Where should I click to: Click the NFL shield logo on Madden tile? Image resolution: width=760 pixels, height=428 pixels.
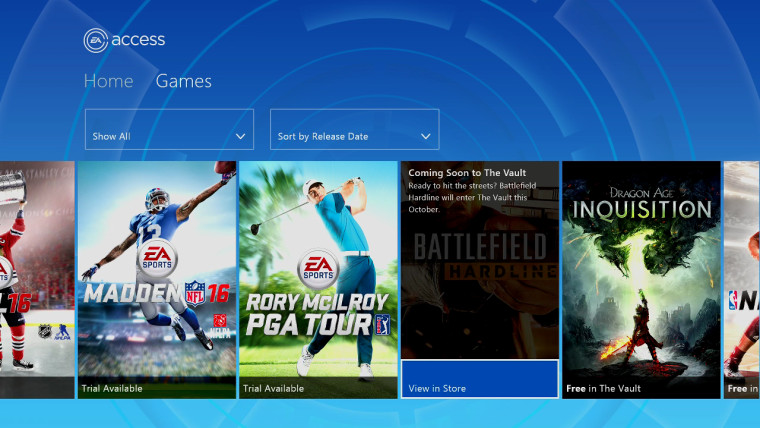195,293
